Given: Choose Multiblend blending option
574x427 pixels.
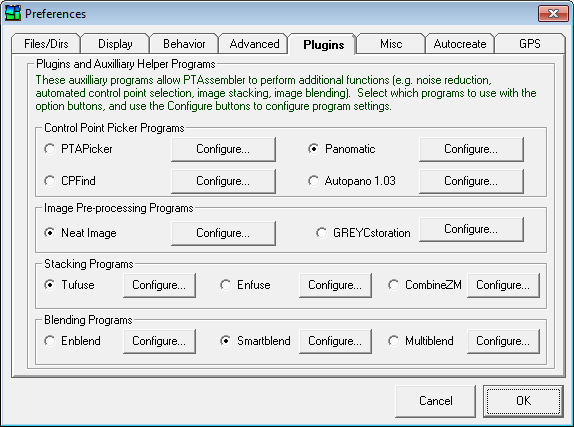Looking at the screenshot, I should (x=394, y=341).
